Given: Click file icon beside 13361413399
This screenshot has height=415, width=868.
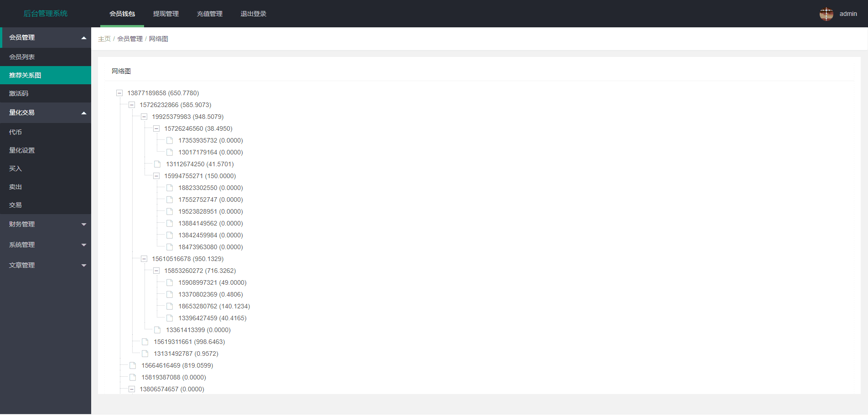Looking at the screenshot, I should pyautogui.click(x=157, y=330).
